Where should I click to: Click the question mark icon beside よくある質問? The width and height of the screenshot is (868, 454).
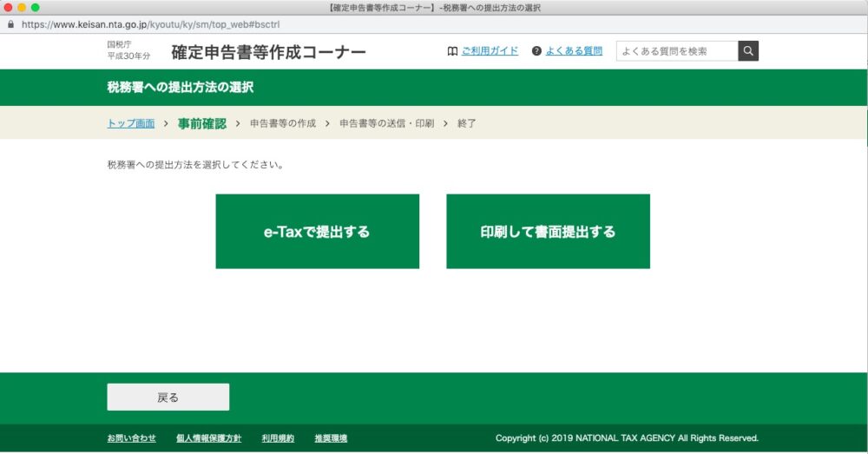pos(536,51)
